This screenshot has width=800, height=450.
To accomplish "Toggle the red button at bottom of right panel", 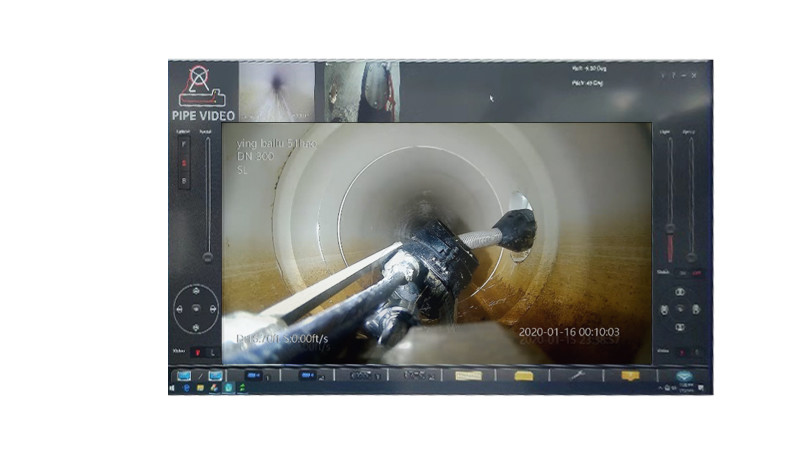I will coord(683,352).
